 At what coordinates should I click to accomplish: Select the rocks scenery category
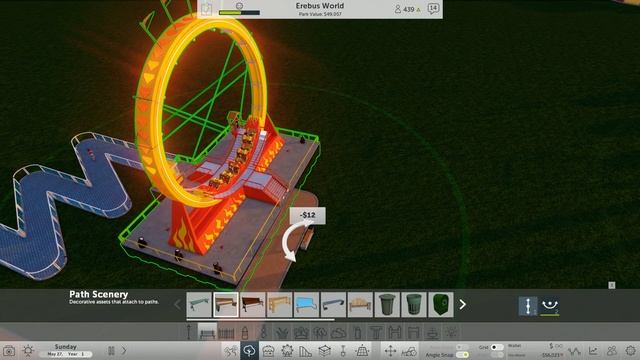[x=338, y=332]
